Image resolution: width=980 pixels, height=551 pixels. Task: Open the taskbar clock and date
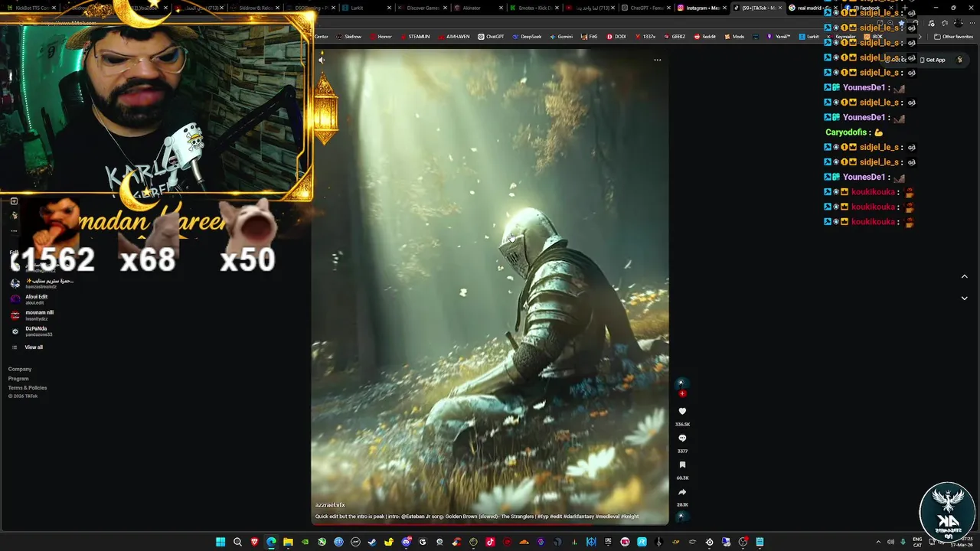pos(963,542)
